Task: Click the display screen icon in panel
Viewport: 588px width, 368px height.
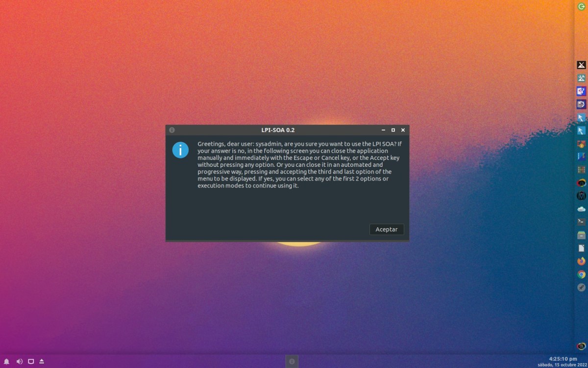Action: [x=30, y=362]
